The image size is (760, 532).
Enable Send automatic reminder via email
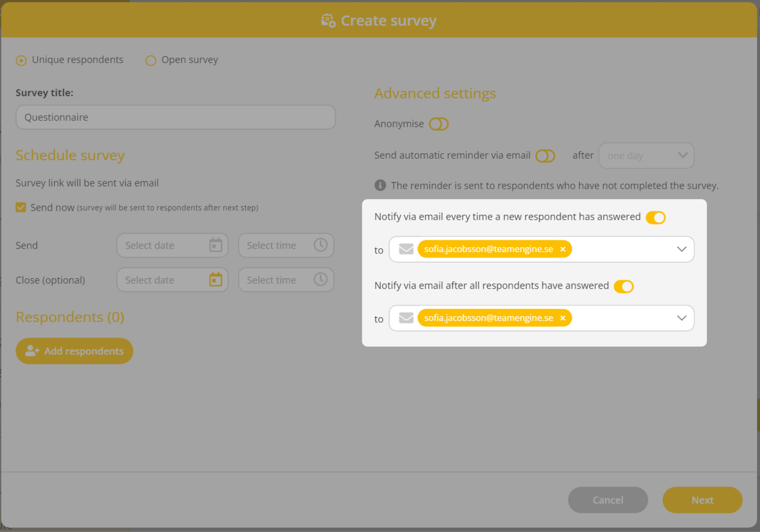(x=545, y=156)
